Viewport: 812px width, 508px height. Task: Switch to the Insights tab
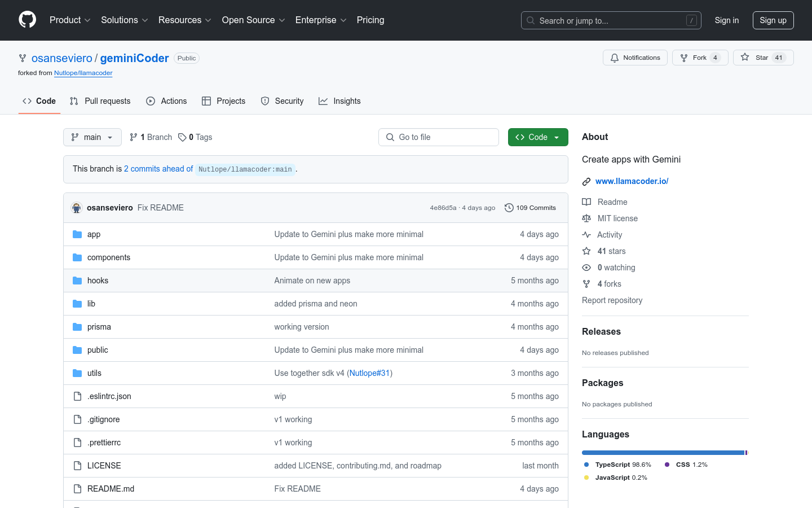tap(339, 101)
